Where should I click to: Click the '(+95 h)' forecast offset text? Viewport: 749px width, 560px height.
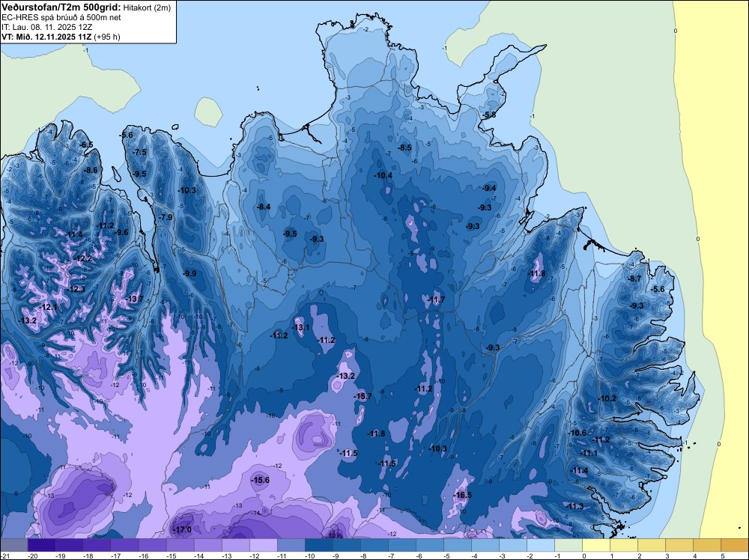point(107,37)
